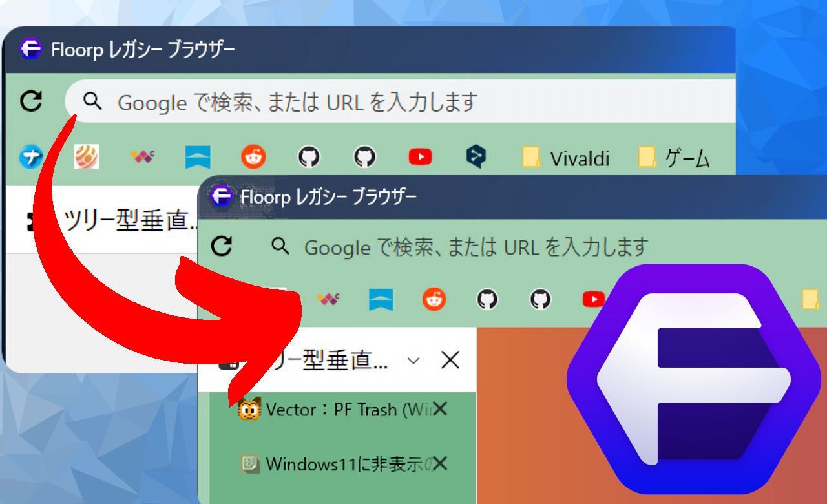Click the search icon in back window's address bar
Image resolution: width=827 pixels, height=504 pixels.
(x=93, y=101)
